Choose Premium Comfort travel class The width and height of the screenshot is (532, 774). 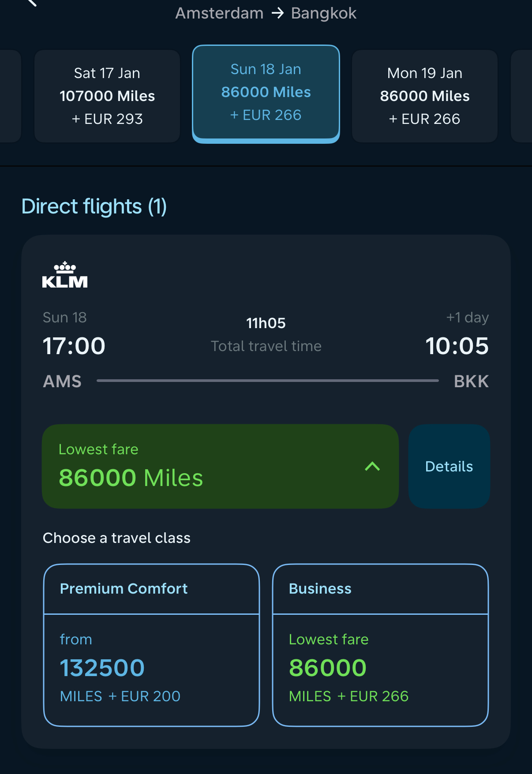[x=151, y=645]
